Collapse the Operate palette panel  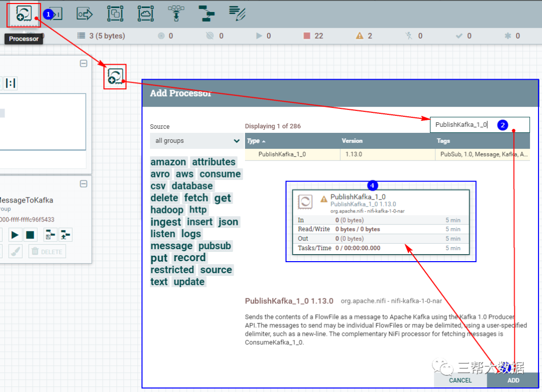[x=83, y=184]
